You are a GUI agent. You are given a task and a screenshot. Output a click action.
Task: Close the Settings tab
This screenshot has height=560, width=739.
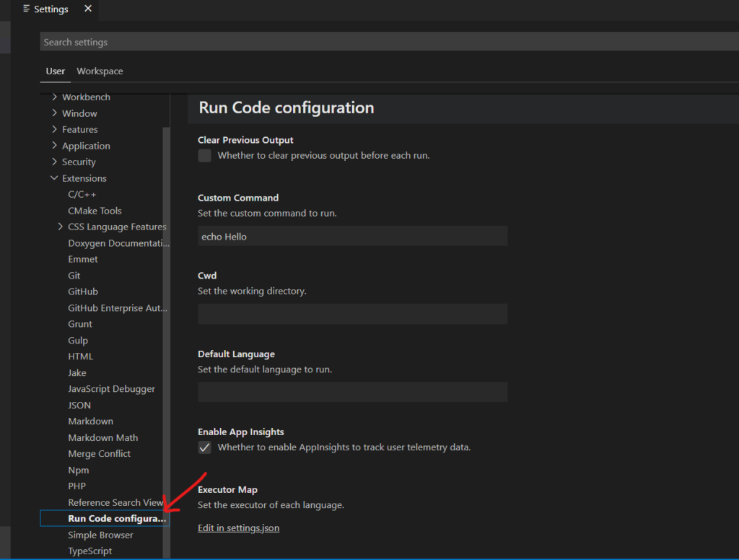tap(88, 9)
